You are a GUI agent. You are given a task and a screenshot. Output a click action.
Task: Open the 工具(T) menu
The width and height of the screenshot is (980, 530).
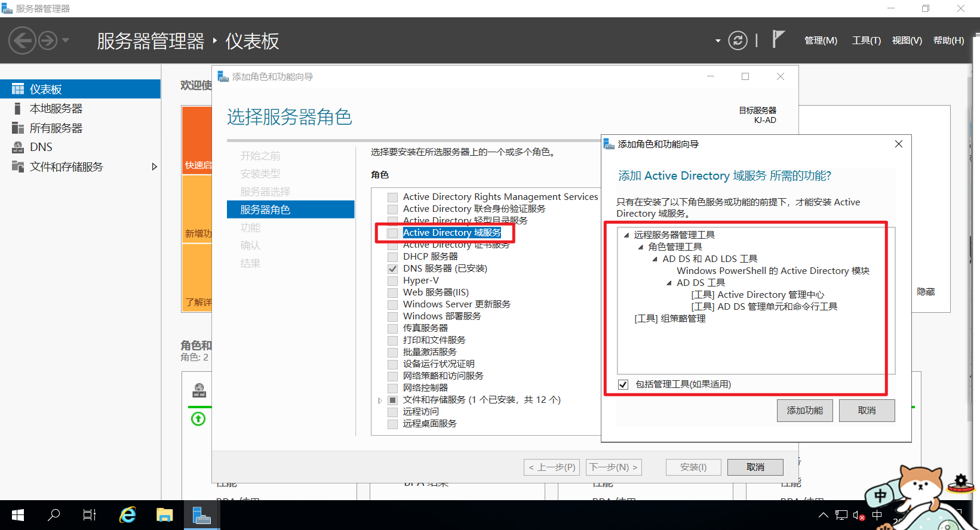point(867,41)
